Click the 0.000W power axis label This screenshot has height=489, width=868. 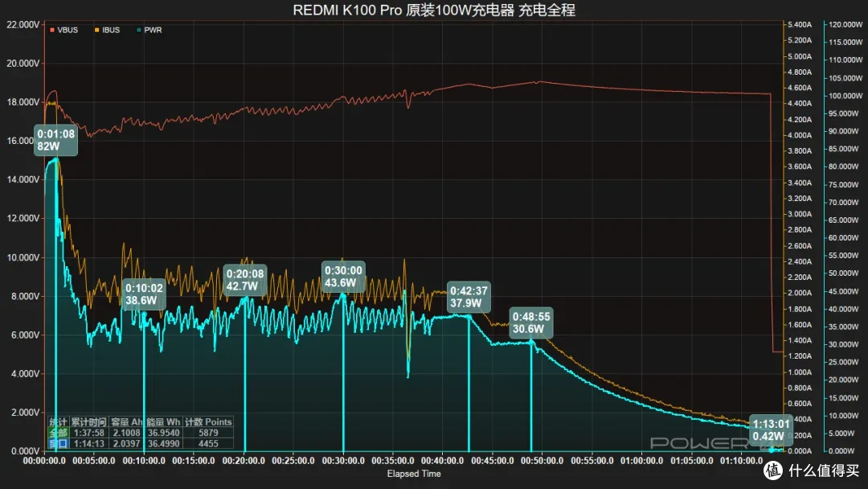(842, 450)
